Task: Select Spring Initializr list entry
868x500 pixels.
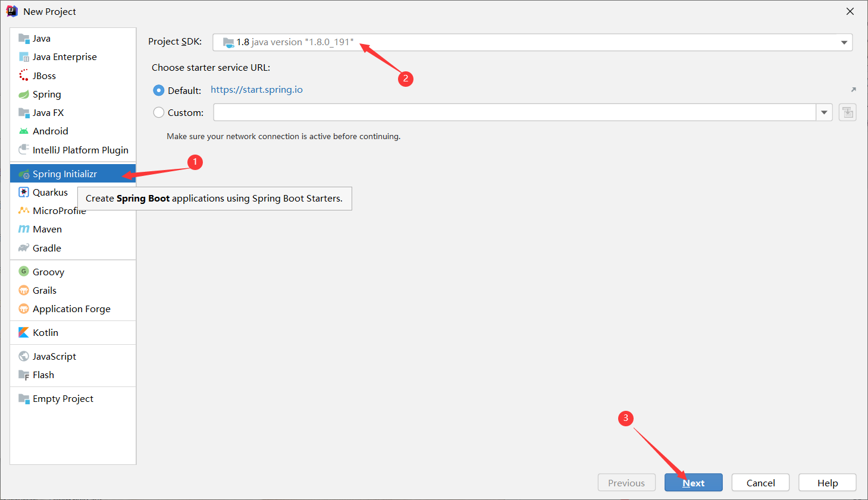Action: pyautogui.click(x=73, y=174)
